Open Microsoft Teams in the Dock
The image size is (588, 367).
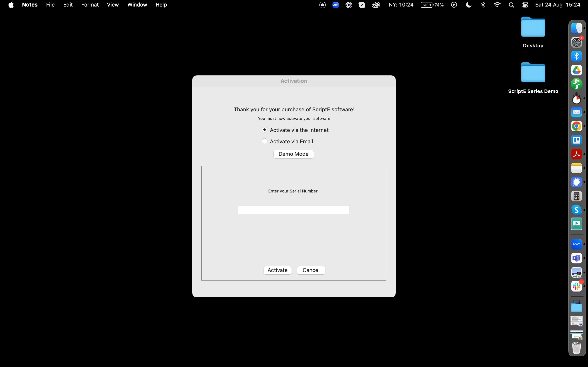(576, 258)
